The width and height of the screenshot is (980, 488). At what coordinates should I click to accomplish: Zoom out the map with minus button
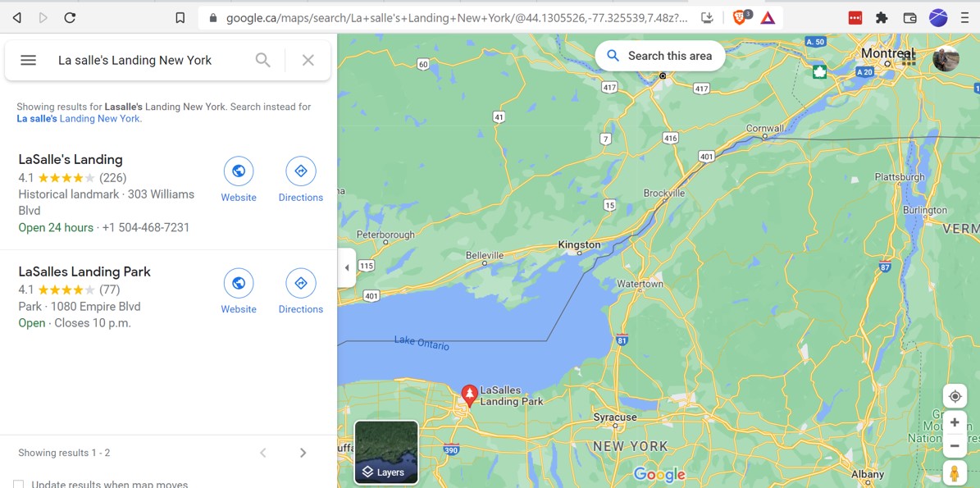point(955,446)
